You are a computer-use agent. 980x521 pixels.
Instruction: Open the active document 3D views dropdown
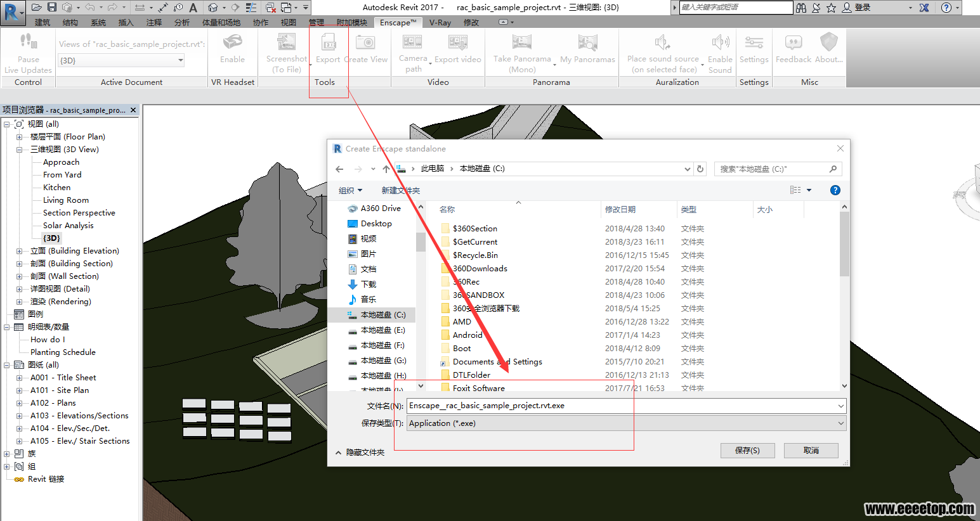181,61
